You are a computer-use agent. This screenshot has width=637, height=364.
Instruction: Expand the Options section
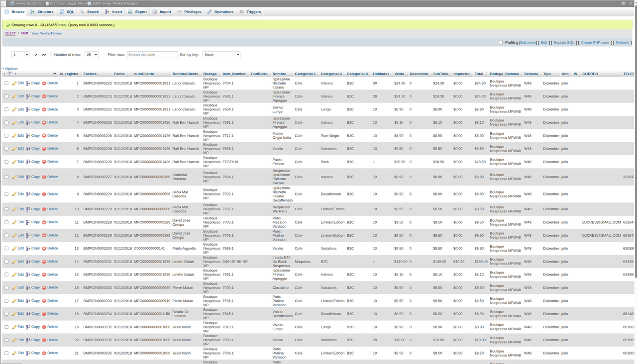click(10, 69)
